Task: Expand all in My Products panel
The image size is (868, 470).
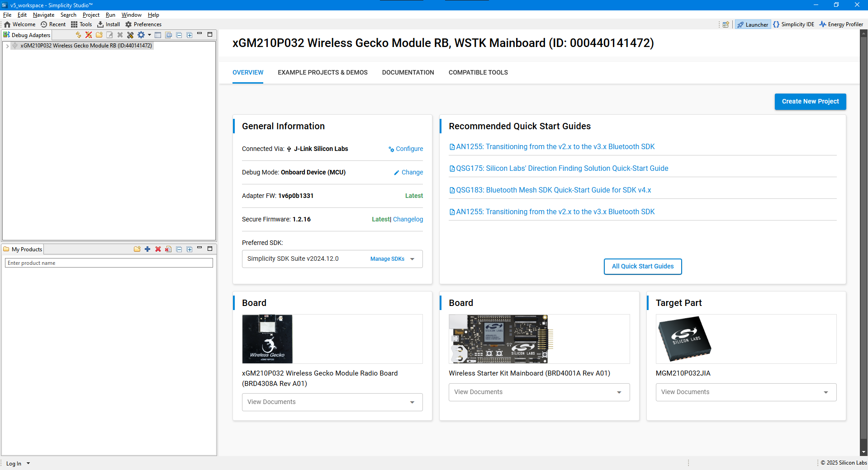Action: pos(190,249)
